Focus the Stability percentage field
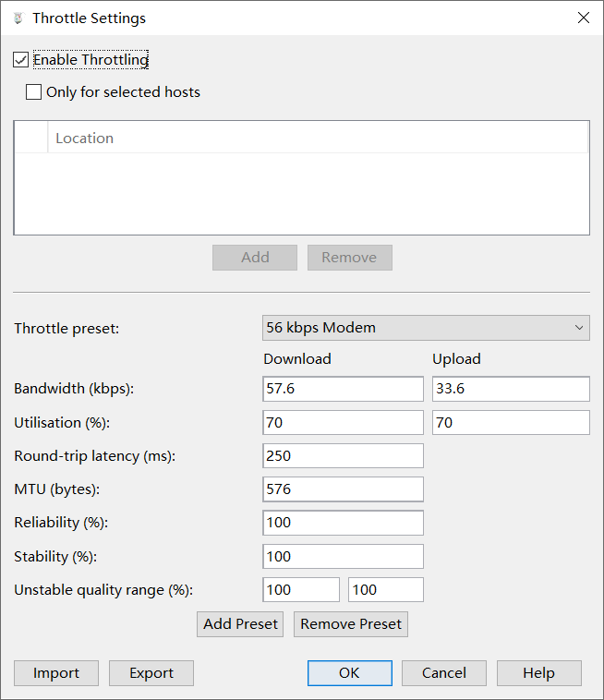This screenshot has height=700, width=604. tap(343, 556)
